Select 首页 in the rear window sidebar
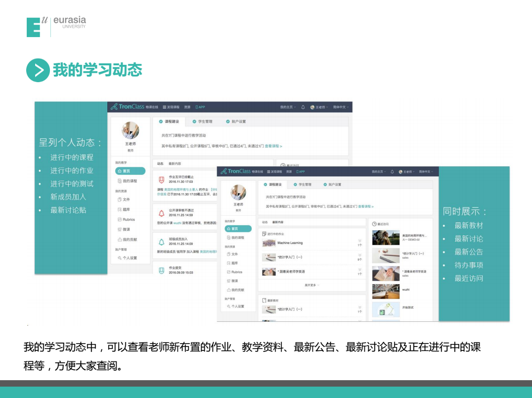The width and height of the screenshot is (532, 398). [131, 171]
